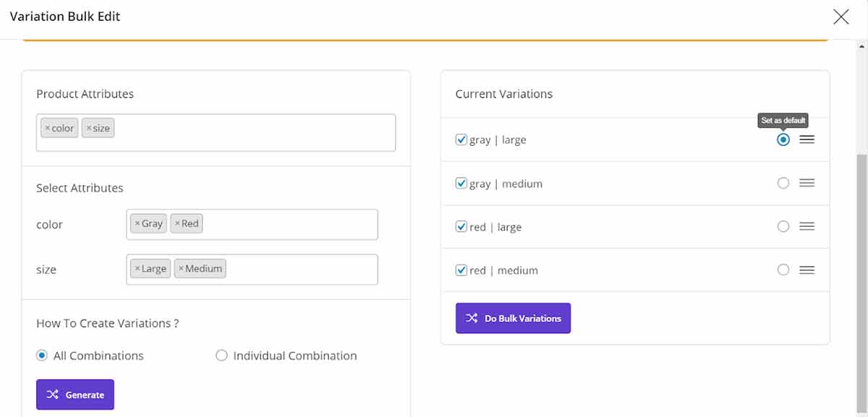
Task: Remove the Gray color value tag
Action: tap(137, 224)
